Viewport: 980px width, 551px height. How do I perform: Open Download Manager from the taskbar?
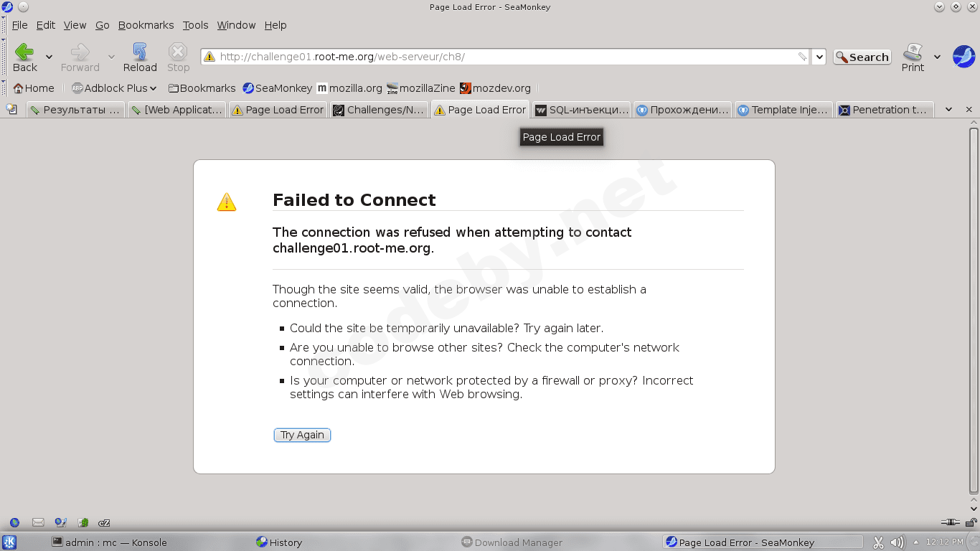click(512, 542)
